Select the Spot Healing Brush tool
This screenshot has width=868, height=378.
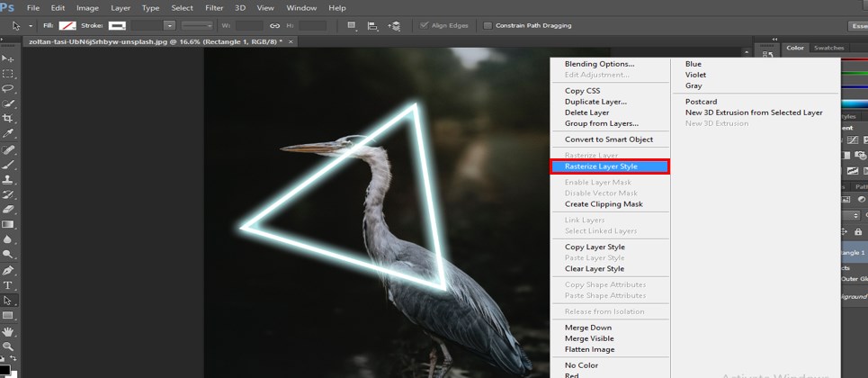8,149
